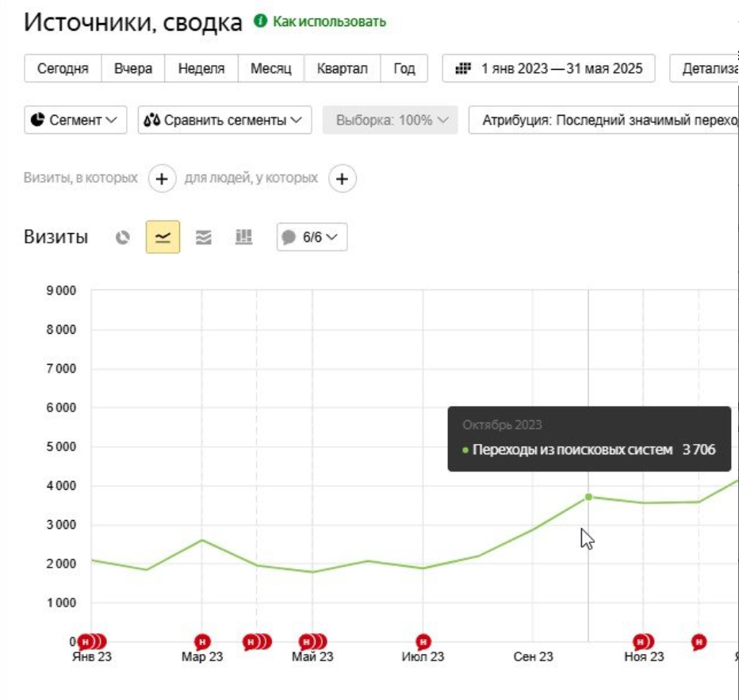This screenshot has width=739, height=700.
Task: Switch period to 'Месяц'
Action: coord(271,69)
